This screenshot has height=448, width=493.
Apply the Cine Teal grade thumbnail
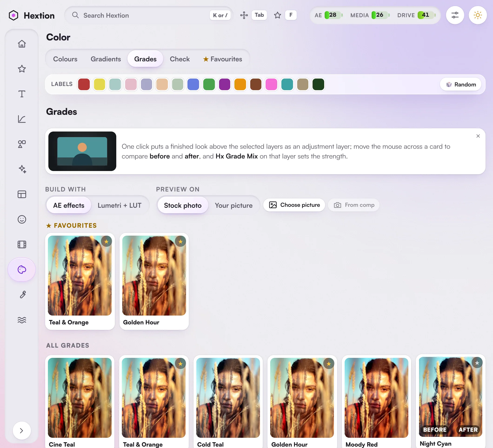pyautogui.click(x=80, y=398)
